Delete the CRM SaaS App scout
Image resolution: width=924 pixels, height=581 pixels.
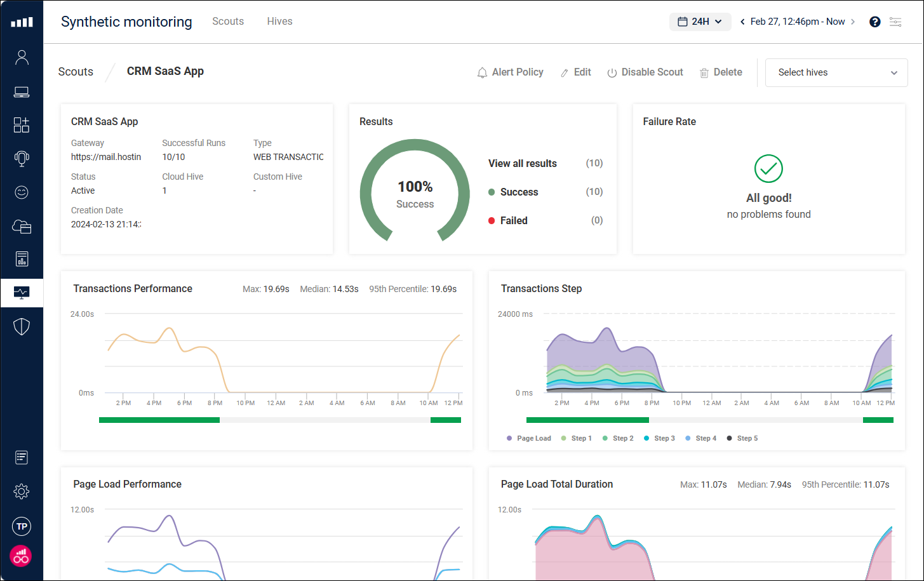721,72
